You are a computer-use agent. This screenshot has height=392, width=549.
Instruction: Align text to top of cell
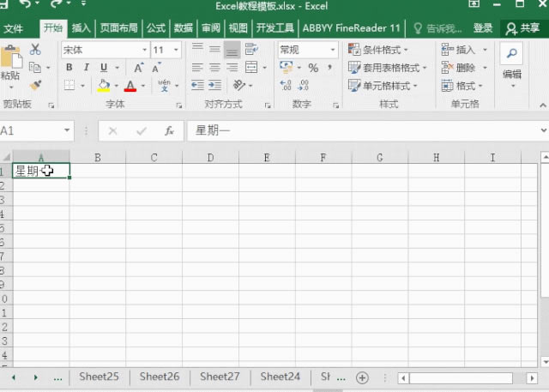197,50
